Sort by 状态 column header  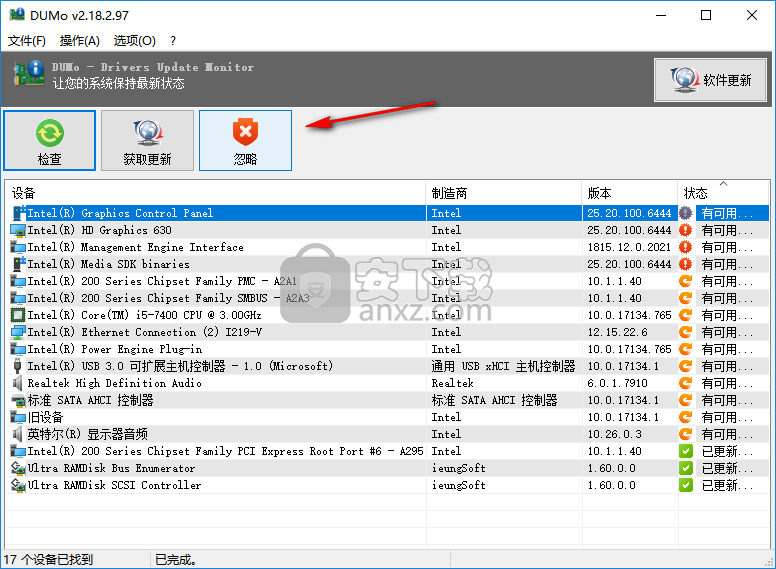[723, 193]
